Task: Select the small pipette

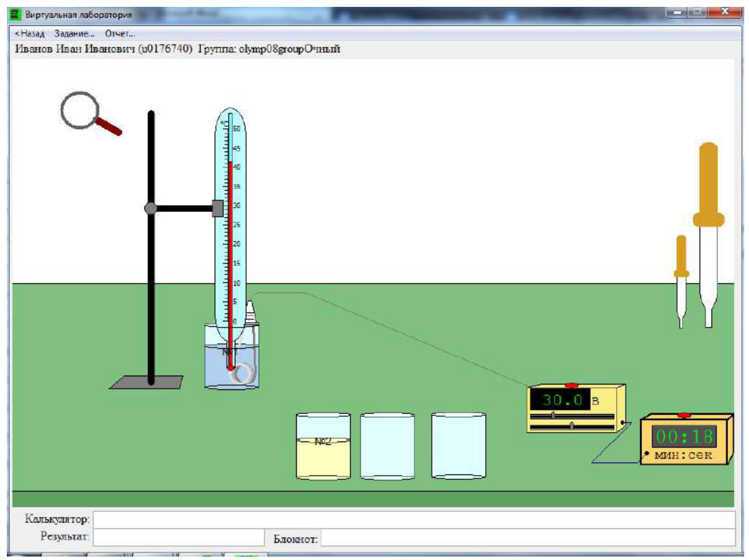Action: [682, 281]
